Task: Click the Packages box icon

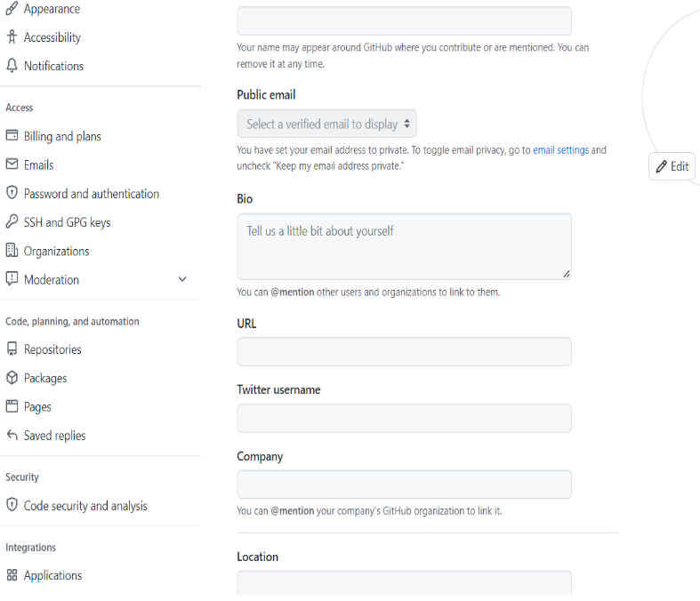Action: pyautogui.click(x=12, y=378)
